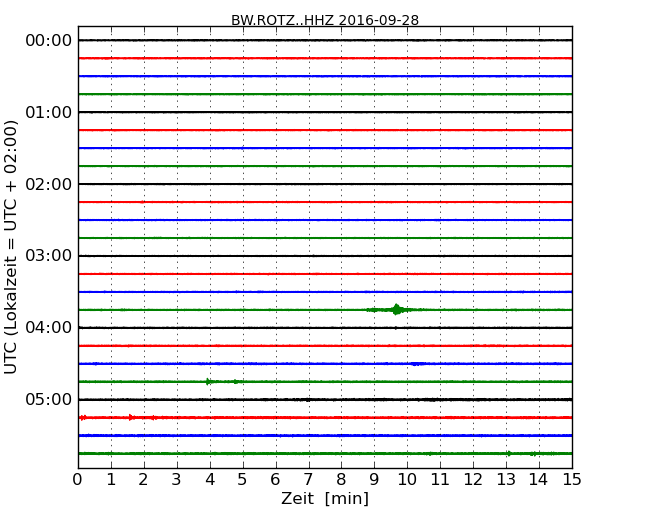Select x-axis tick label 3
The height and width of the screenshot is (520, 650).
[177, 480]
